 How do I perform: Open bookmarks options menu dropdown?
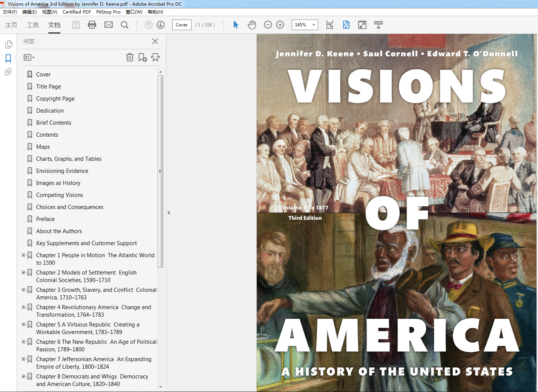click(x=29, y=58)
